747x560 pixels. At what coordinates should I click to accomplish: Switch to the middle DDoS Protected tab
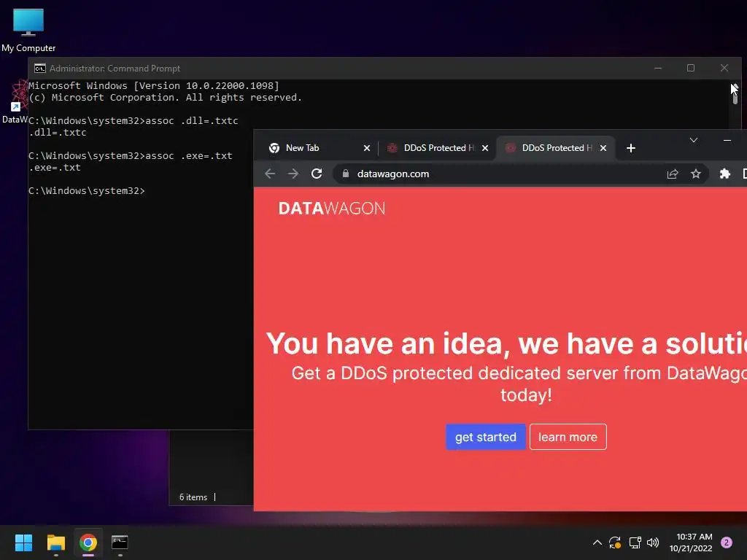click(437, 148)
